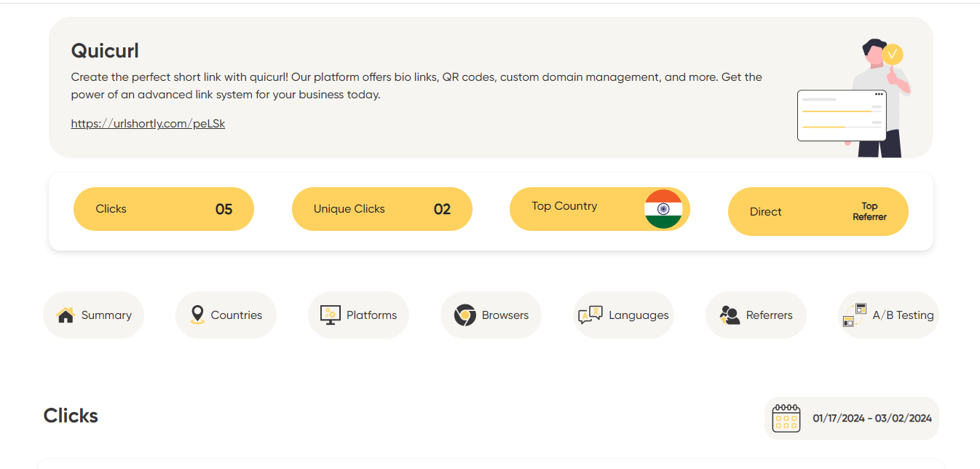Click the Countries location pin icon
Screen dimensions: 980x469
tap(197, 315)
